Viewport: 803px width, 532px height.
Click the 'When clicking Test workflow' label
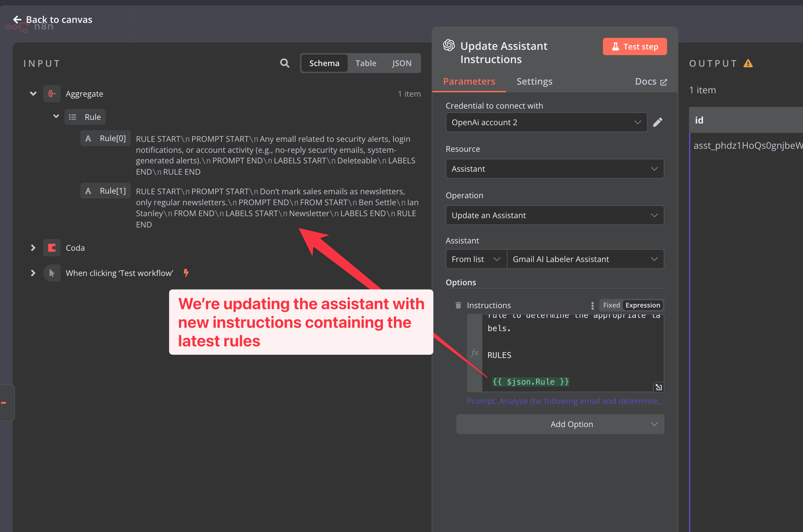point(119,273)
